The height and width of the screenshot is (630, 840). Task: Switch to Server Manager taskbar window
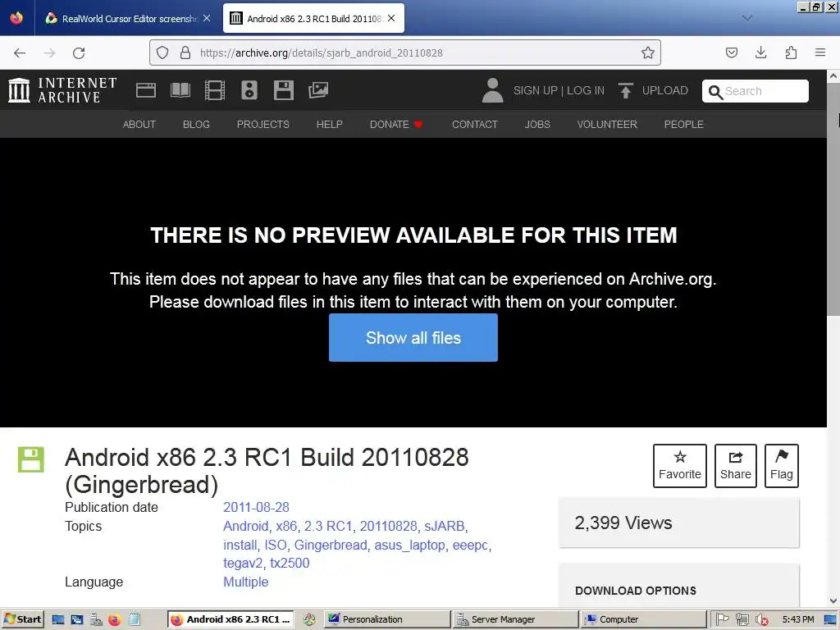tap(515, 619)
